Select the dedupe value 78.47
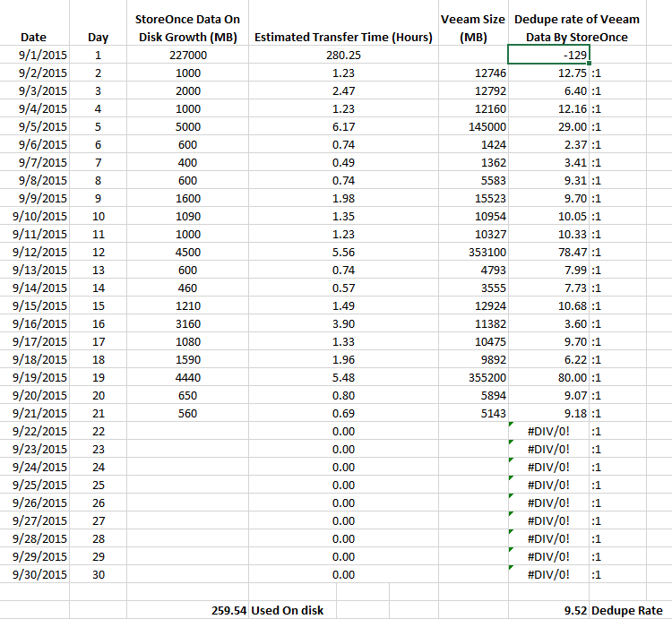The image size is (672, 619). coord(548,253)
